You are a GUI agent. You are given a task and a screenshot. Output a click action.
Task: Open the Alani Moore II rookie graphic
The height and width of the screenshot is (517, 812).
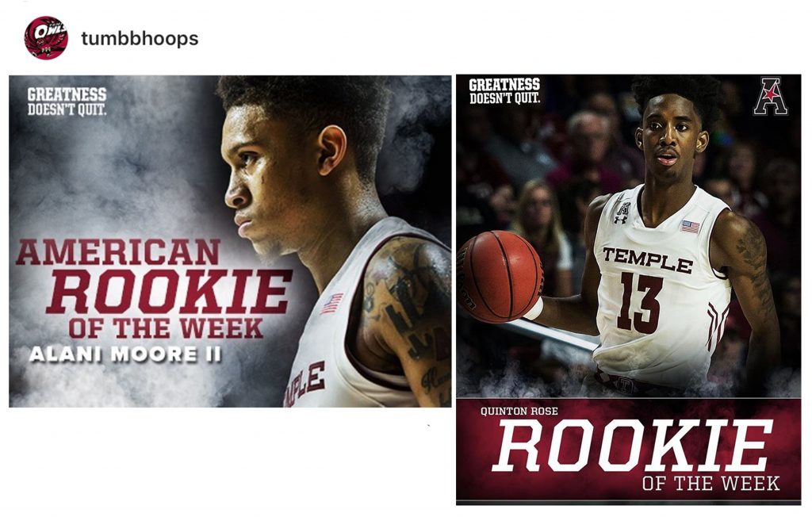[230, 241]
